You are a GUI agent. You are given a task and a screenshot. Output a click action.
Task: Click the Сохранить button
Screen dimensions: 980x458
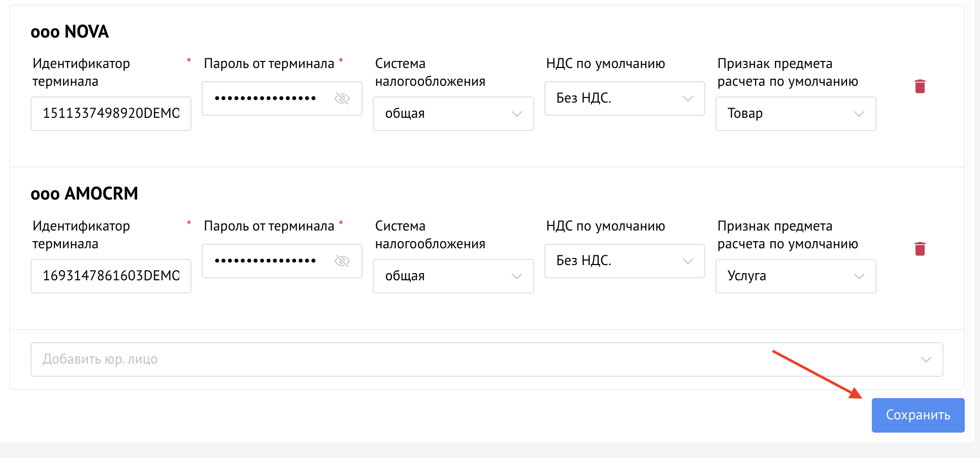[918, 415]
